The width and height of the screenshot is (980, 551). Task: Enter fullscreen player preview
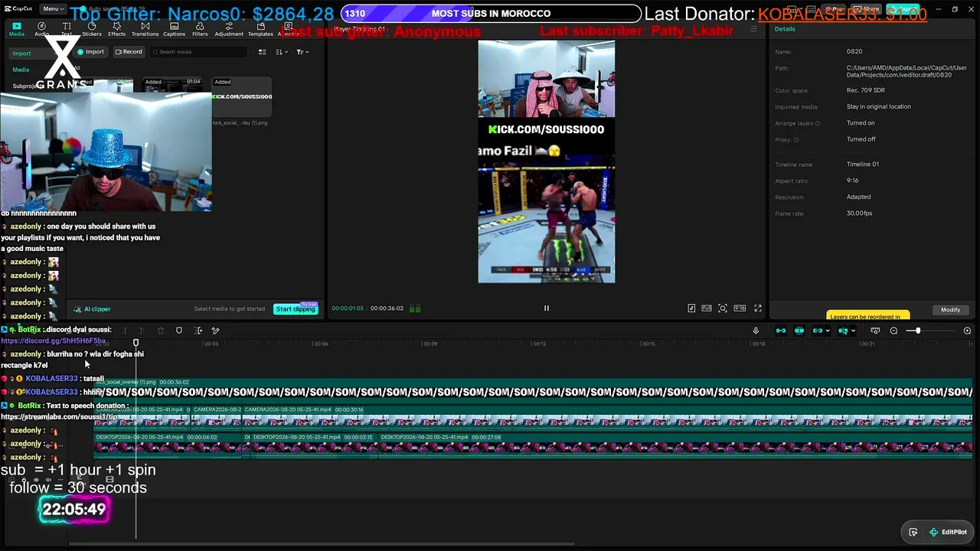coord(758,308)
